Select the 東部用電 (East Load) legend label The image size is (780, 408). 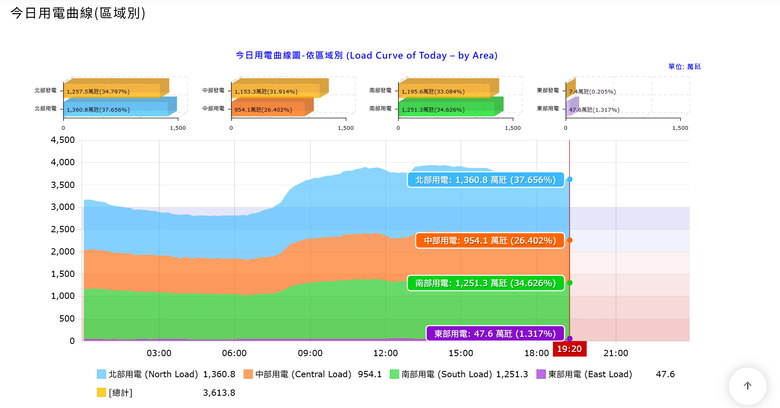coord(590,374)
